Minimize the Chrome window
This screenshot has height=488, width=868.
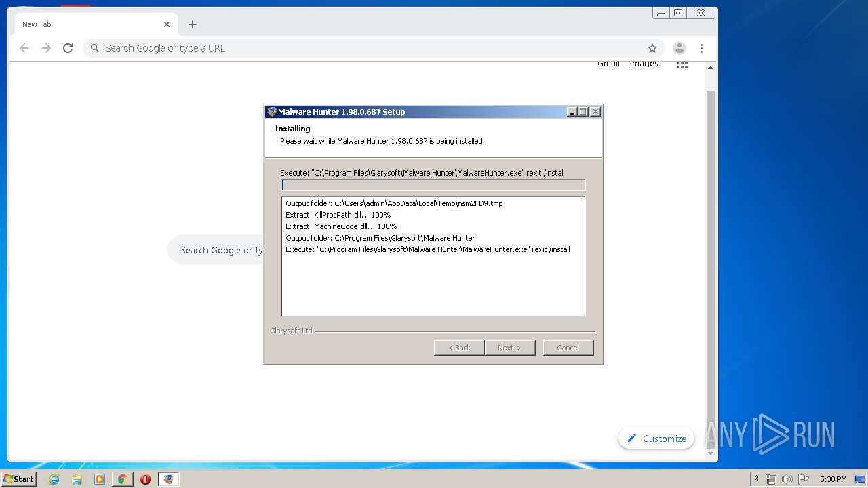661,13
